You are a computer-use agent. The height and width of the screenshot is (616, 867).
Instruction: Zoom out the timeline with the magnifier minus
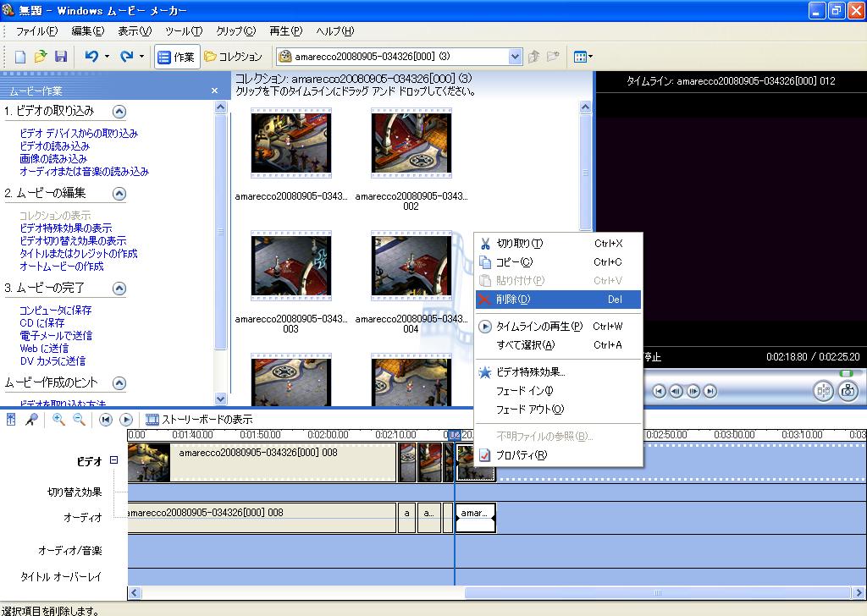[x=79, y=420]
